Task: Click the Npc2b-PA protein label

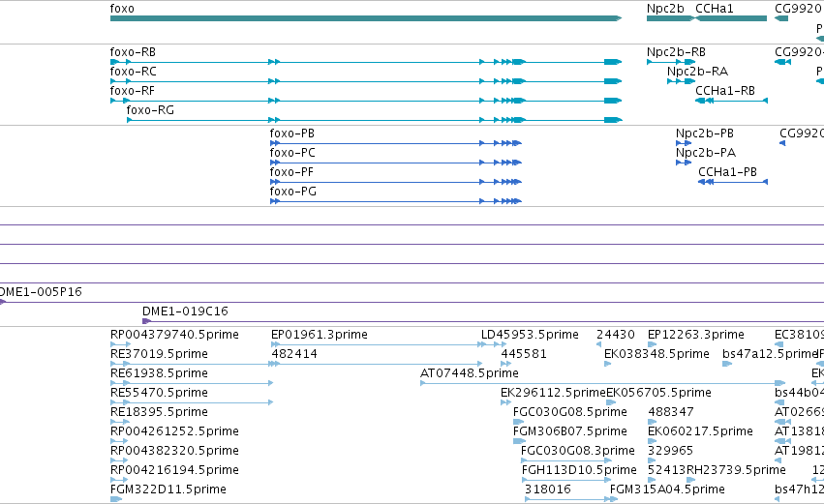Action: click(x=706, y=153)
